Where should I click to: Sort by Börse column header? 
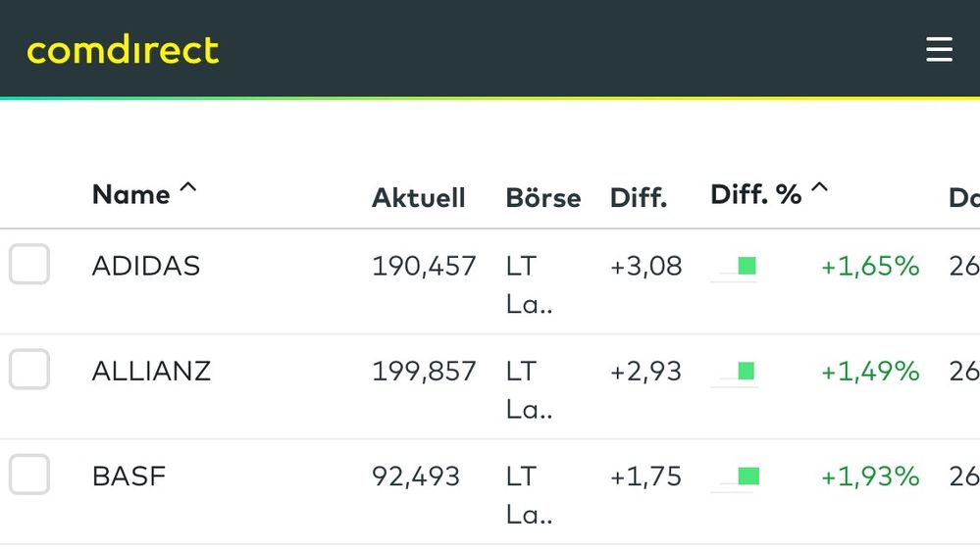pyautogui.click(x=542, y=198)
